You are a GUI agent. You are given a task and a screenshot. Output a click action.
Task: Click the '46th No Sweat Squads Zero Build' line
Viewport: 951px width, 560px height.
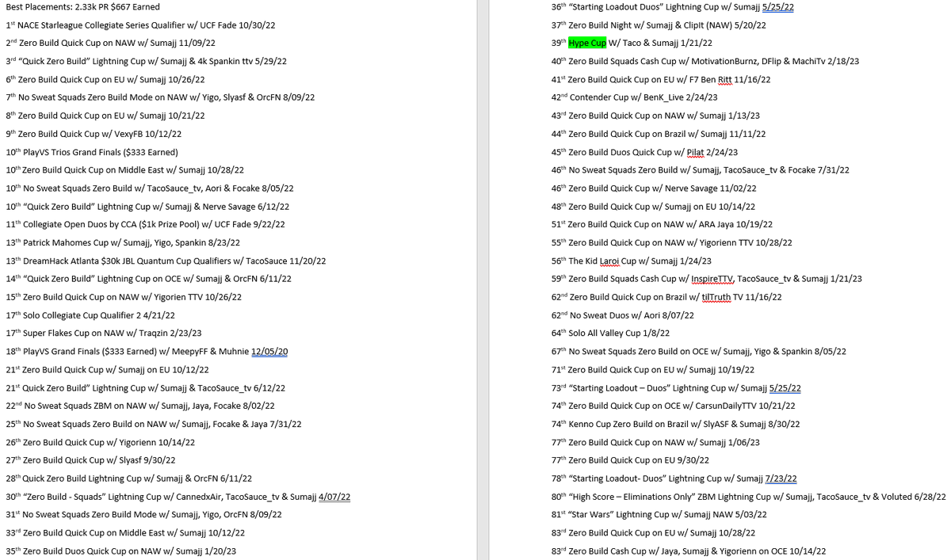[701, 170]
